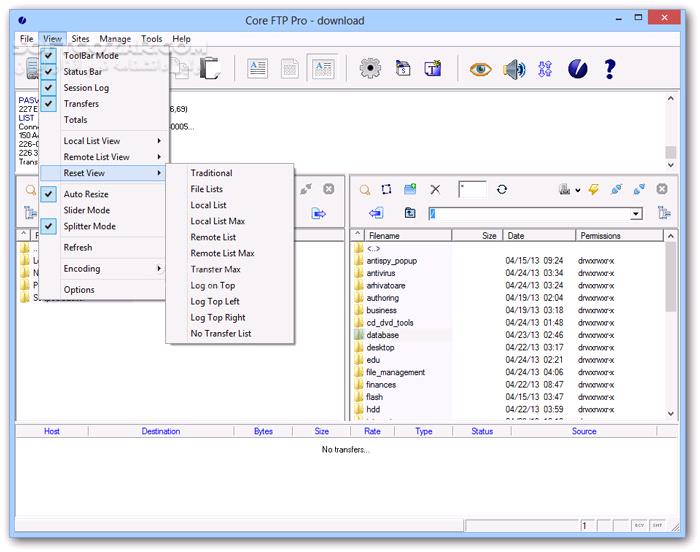Click the remote upload left arrow icon
Viewport: 700px width, 552px height.
(x=376, y=213)
